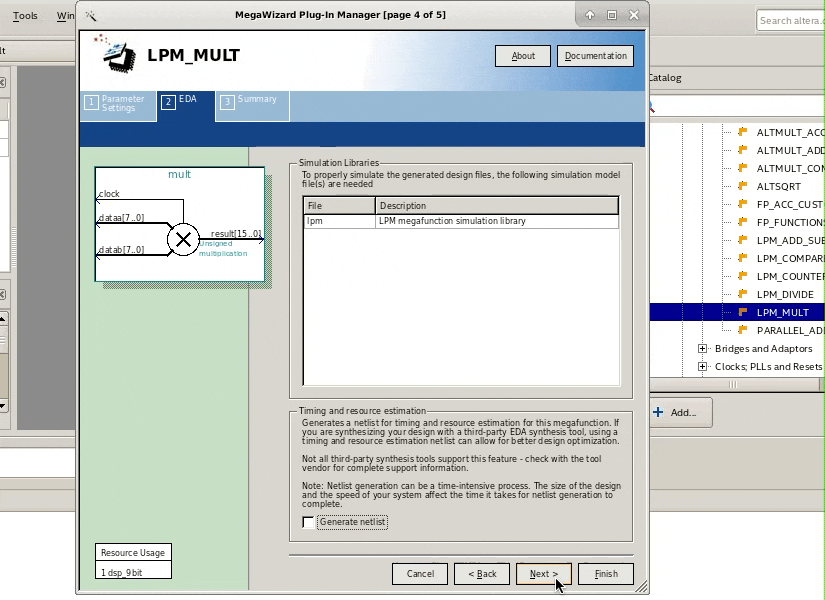Select LPM_COUNTER entry in IP Catalog

click(790, 276)
